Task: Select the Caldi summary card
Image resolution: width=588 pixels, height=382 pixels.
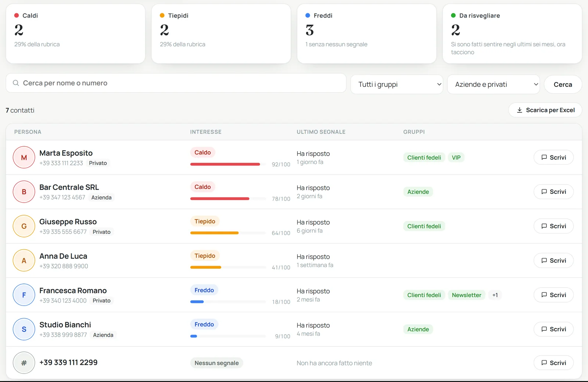Action: (x=75, y=34)
